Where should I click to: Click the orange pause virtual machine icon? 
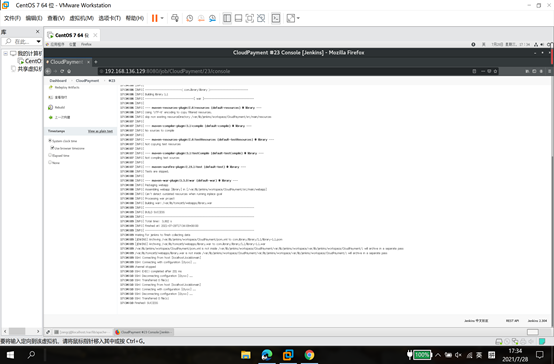(x=154, y=18)
